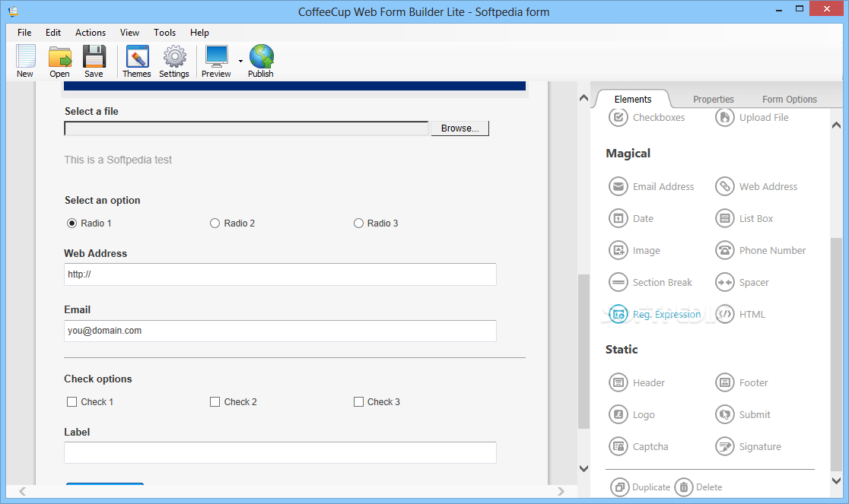
Task: Tick the Check 3 checkbox
Action: tap(358, 402)
